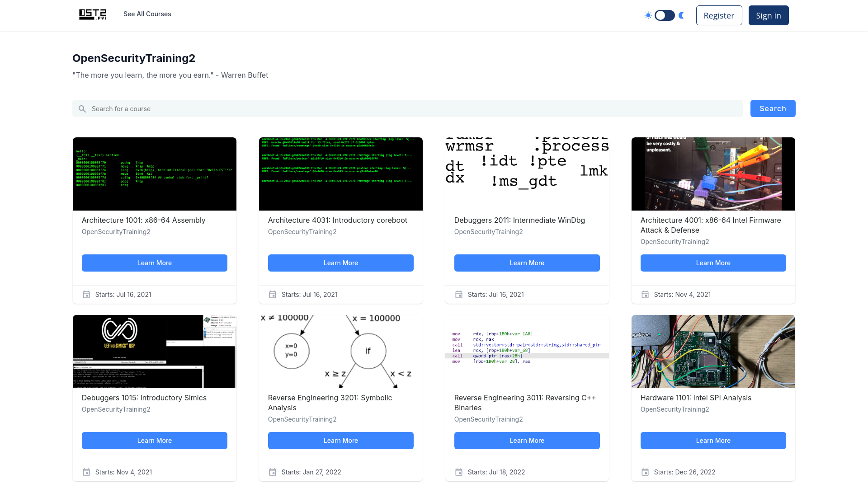Click calendar icon beside Architecture 4001 start date
This screenshot has width=868, height=488.
[x=645, y=295]
